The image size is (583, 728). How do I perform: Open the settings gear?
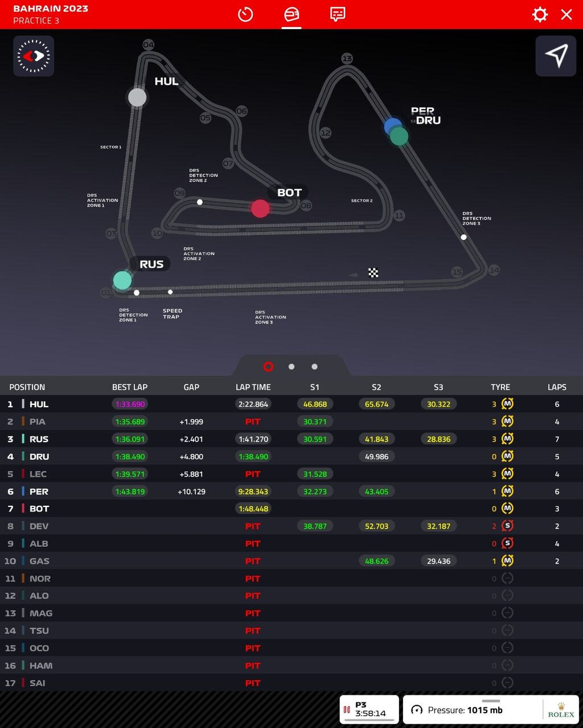540,14
